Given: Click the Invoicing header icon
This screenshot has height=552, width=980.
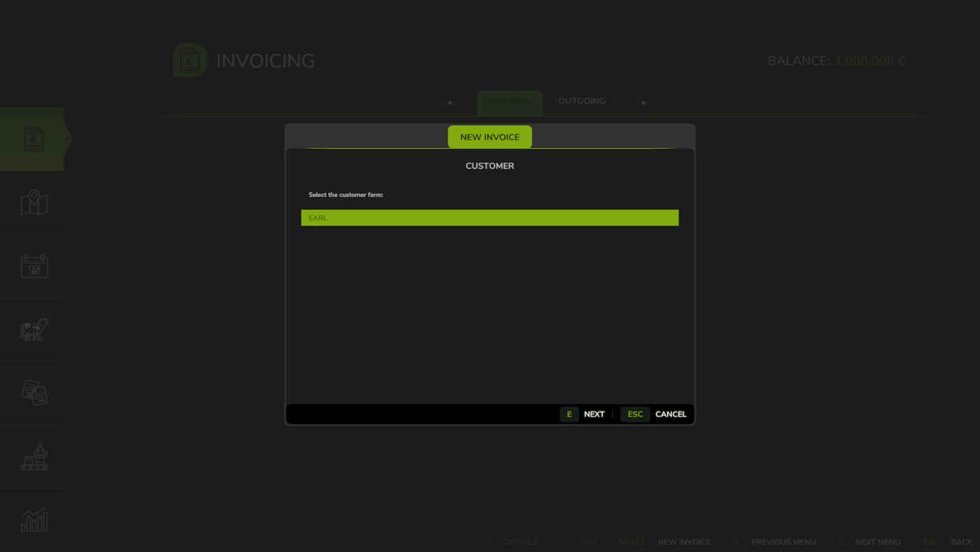Looking at the screenshot, I should [x=190, y=60].
